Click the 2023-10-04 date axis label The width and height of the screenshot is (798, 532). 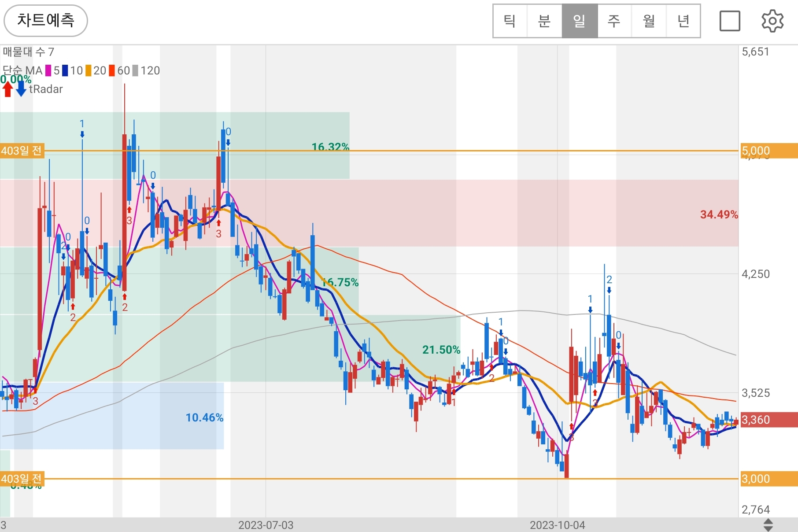(x=558, y=525)
